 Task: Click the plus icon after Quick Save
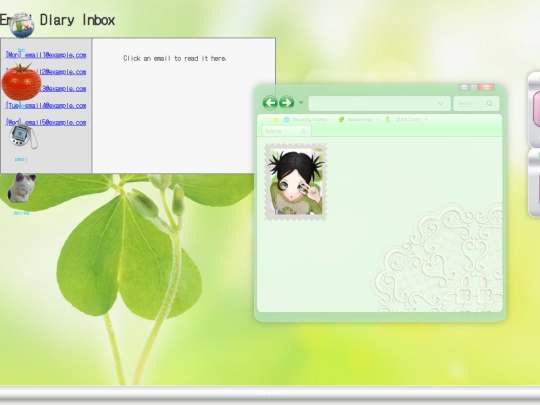pyautogui.click(x=426, y=120)
